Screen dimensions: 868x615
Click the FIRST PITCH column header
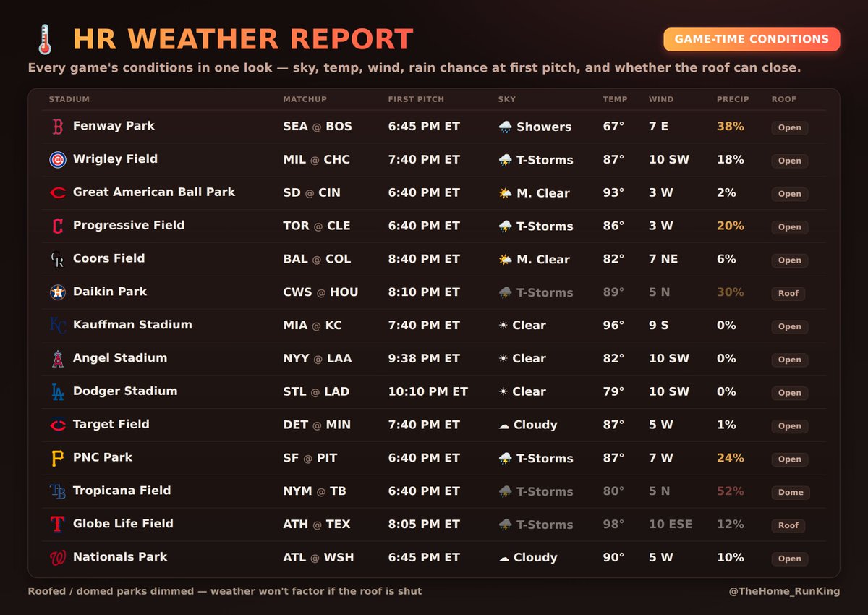(x=416, y=99)
